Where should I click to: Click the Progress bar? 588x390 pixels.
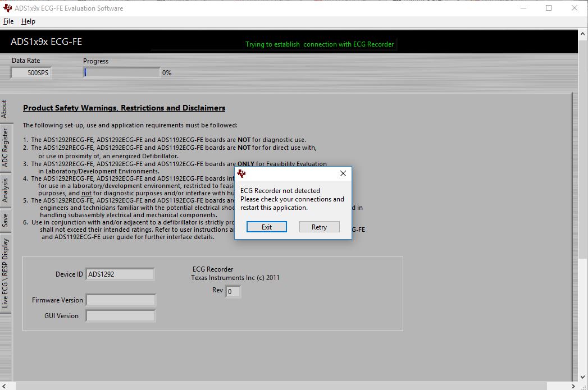(122, 72)
